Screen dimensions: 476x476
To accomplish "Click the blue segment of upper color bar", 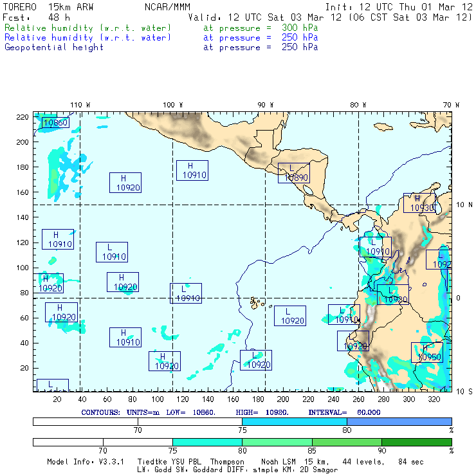I will pos(399,421).
